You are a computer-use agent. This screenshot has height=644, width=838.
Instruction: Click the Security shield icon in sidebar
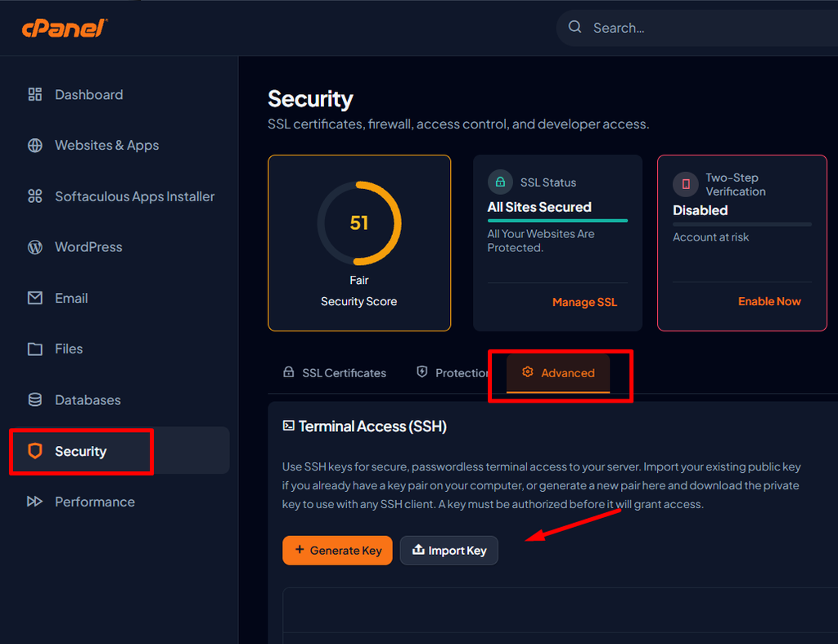tap(34, 451)
